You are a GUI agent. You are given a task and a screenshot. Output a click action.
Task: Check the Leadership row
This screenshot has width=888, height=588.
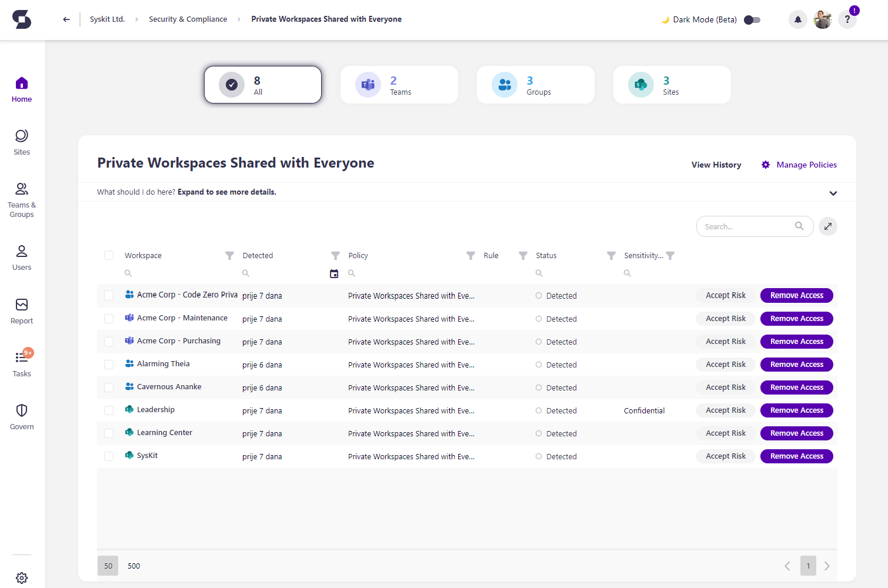tap(109, 410)
